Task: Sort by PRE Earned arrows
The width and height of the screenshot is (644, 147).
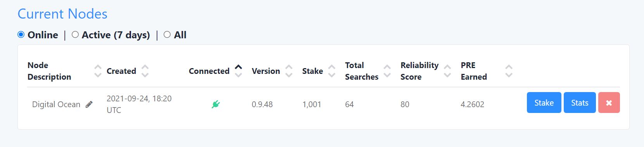Action: (509, 71)
